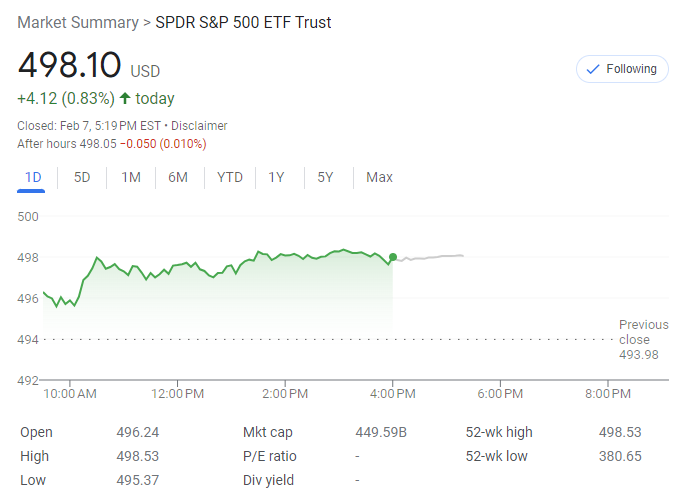Show the Max time range

click(x=379, y=178)
